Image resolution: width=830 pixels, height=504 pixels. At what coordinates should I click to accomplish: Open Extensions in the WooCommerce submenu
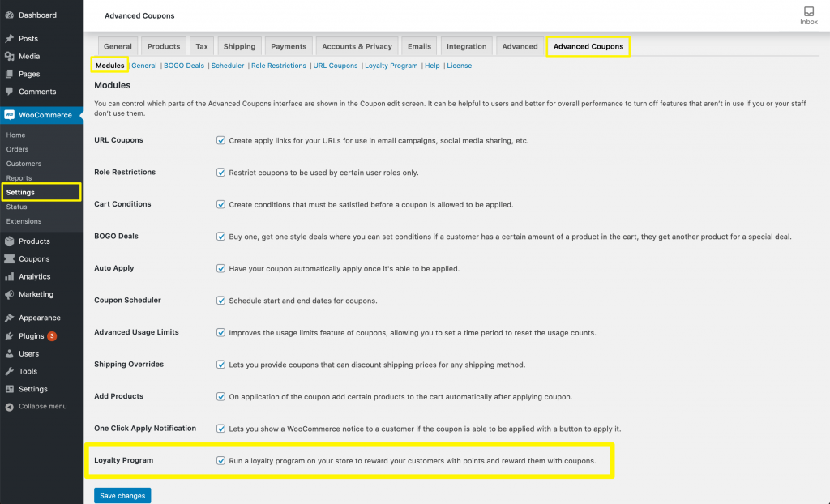24,220
